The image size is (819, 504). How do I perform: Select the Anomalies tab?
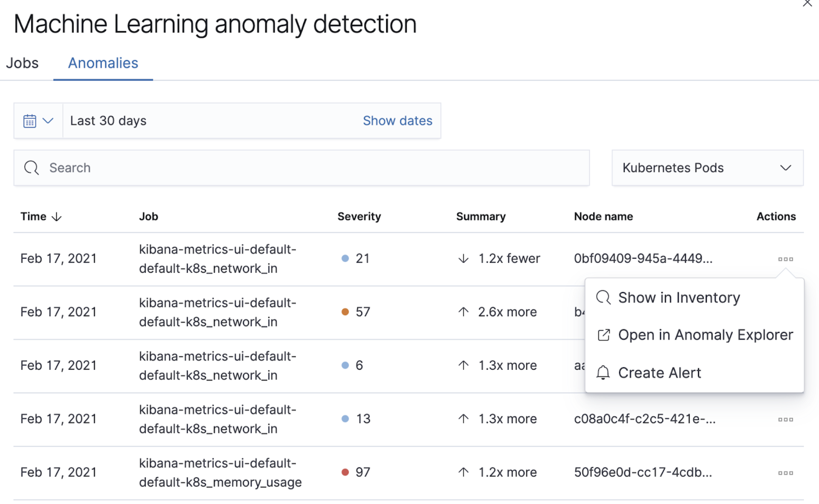[103, 63]
